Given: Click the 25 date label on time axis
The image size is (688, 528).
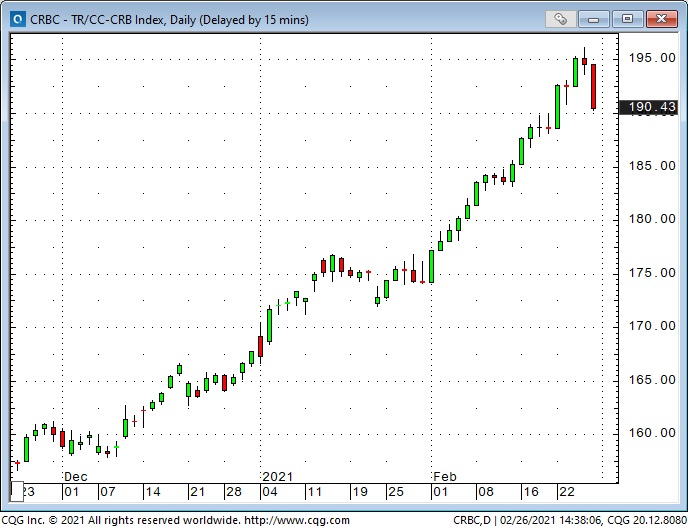Looking at the screenshot, I should pos(395,492).
